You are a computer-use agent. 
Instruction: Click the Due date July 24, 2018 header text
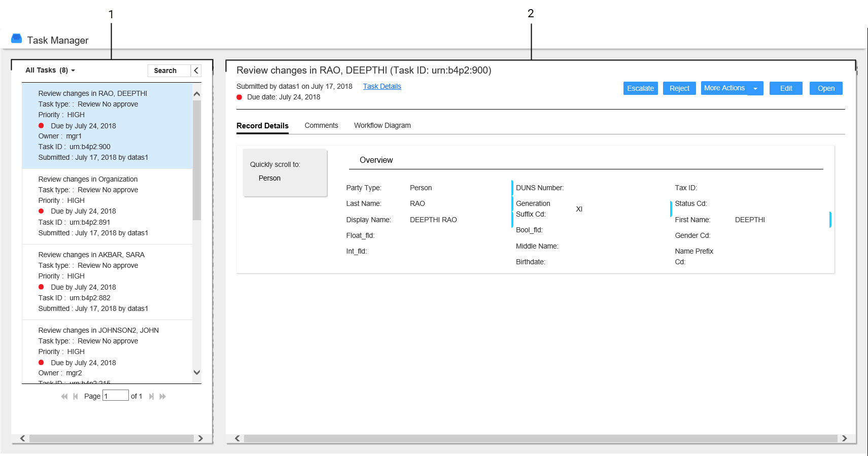(x=284, y=97)
